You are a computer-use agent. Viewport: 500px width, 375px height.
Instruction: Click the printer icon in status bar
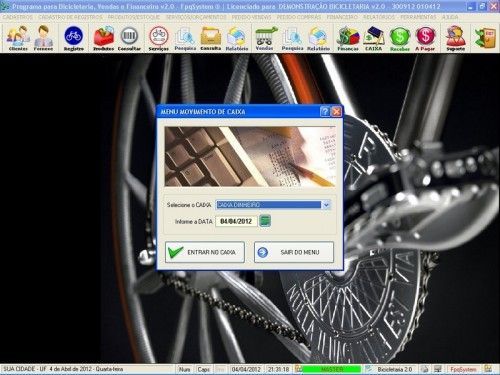click(424, 369)
